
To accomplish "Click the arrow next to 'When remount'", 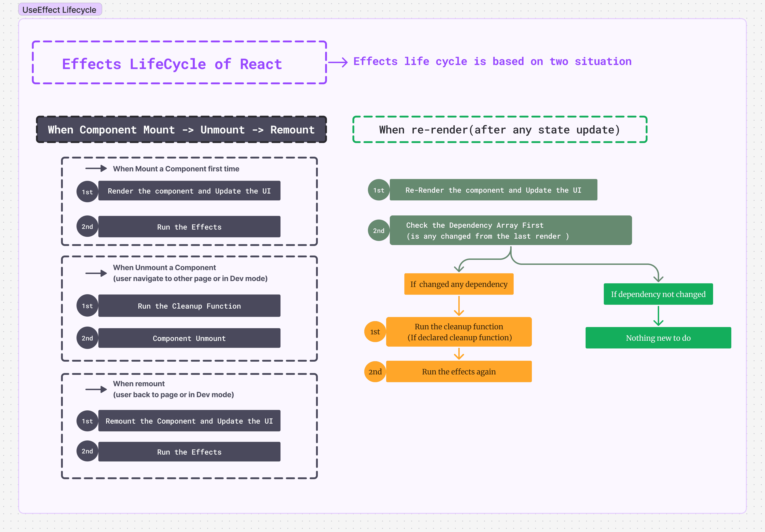I will click(96, 389).
